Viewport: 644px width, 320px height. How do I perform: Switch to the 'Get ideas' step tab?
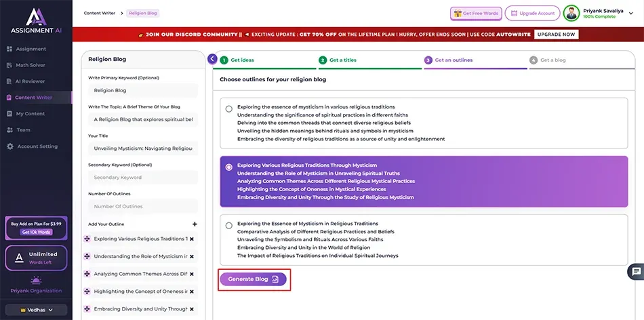coord(241,60)
